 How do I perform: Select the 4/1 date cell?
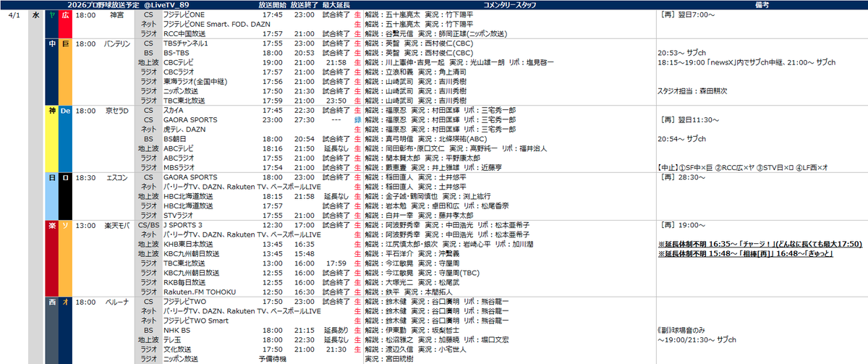[14, 14]
